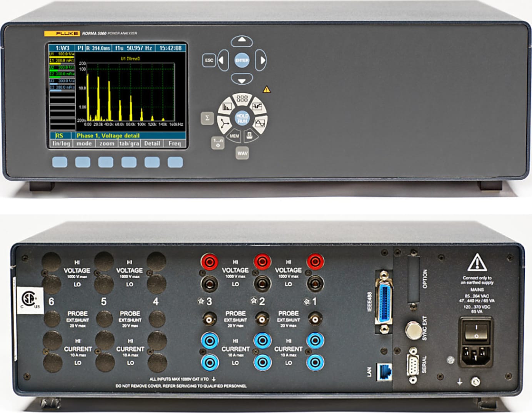Select the harmonics bar graph display icon
Image resolution: width=532 pixels, height=413 pixels.
click(x=227, y=106)
